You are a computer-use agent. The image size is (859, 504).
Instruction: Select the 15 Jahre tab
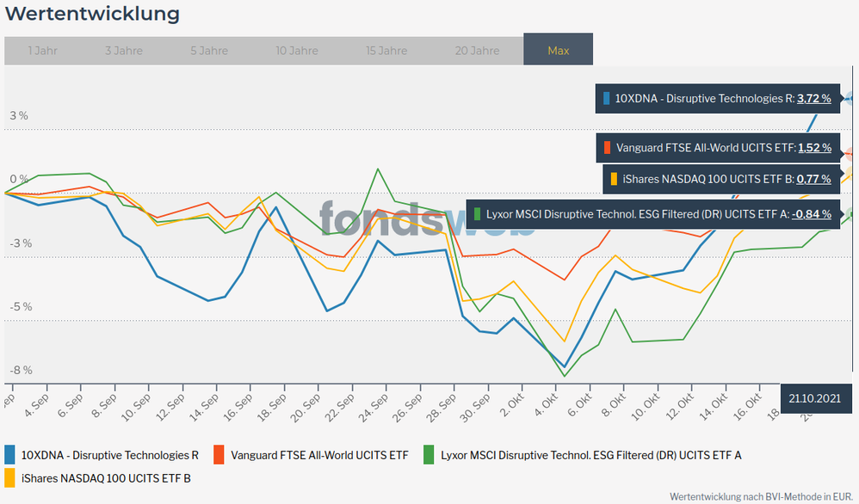pos(386,51)
